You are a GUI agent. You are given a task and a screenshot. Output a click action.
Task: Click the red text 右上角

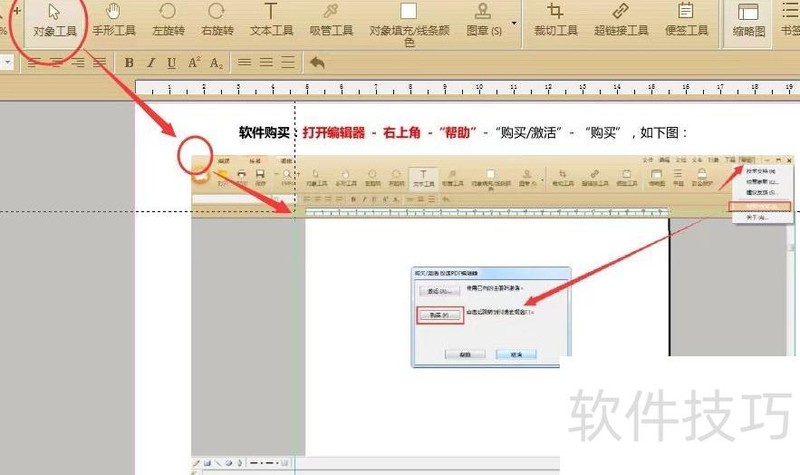click(402, 133)
